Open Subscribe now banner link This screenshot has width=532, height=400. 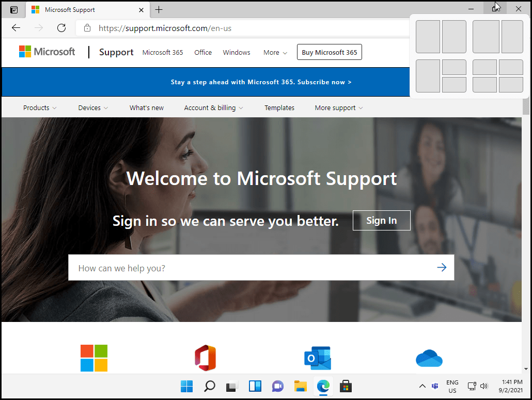pyautogui.click(x=261, y=82)
